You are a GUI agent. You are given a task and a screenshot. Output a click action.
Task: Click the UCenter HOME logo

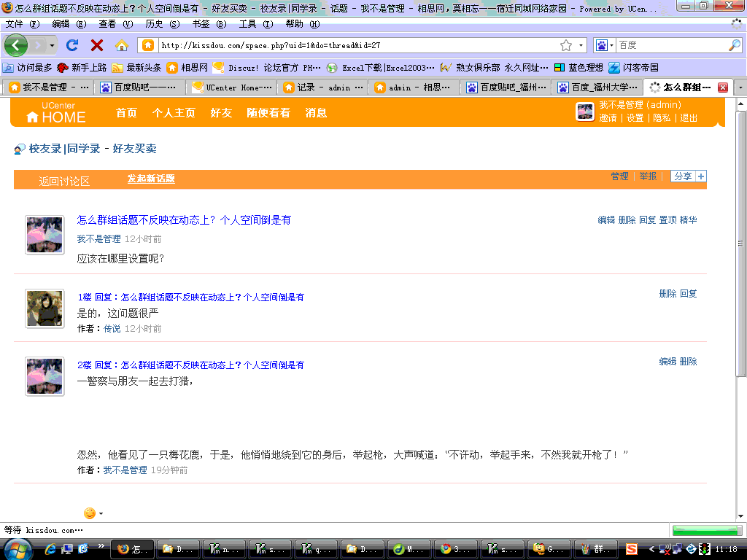point(56,112)
